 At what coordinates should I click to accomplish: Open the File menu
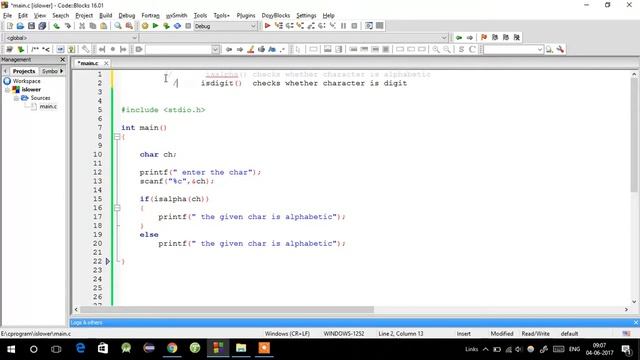point(7,16)
